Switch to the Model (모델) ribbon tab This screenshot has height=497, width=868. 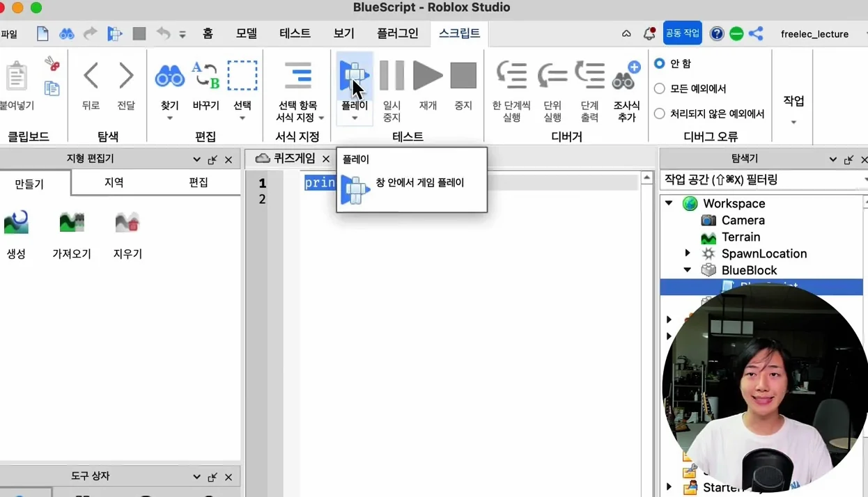[x=247, y=33]
